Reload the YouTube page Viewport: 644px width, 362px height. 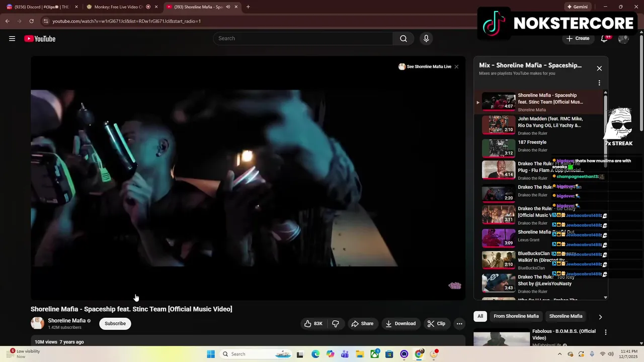31,21
